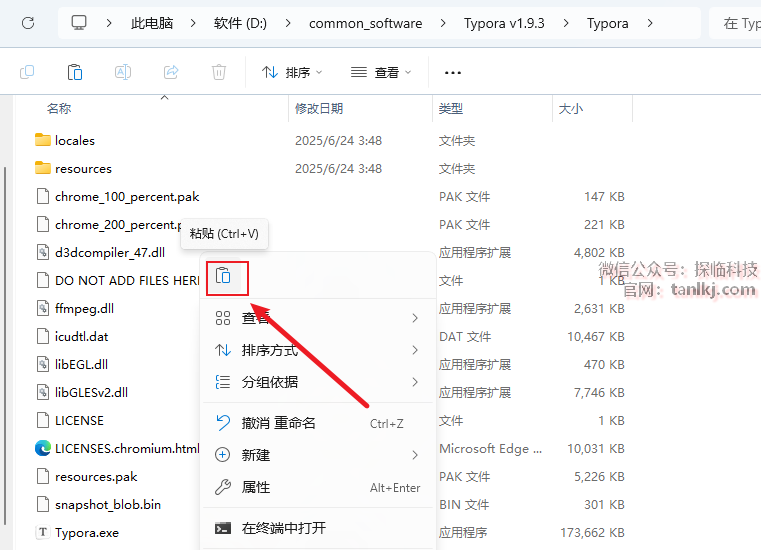Image resolution: width=761 pixels, height=550 pixels.
Task: Click the computer monitor icon in breadcrumb
Action: tap(79, 23)
